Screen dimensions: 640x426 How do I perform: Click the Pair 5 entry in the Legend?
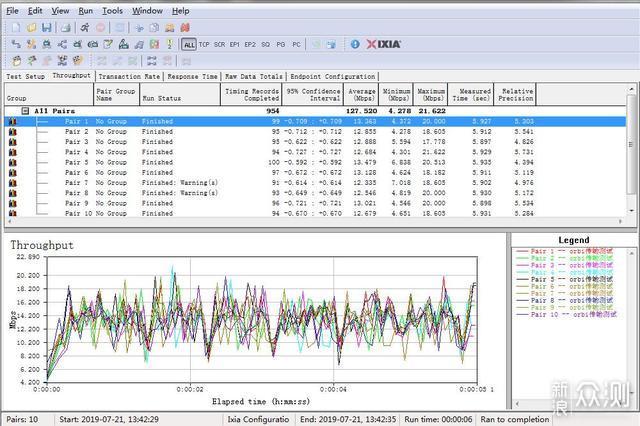point(564,280)
